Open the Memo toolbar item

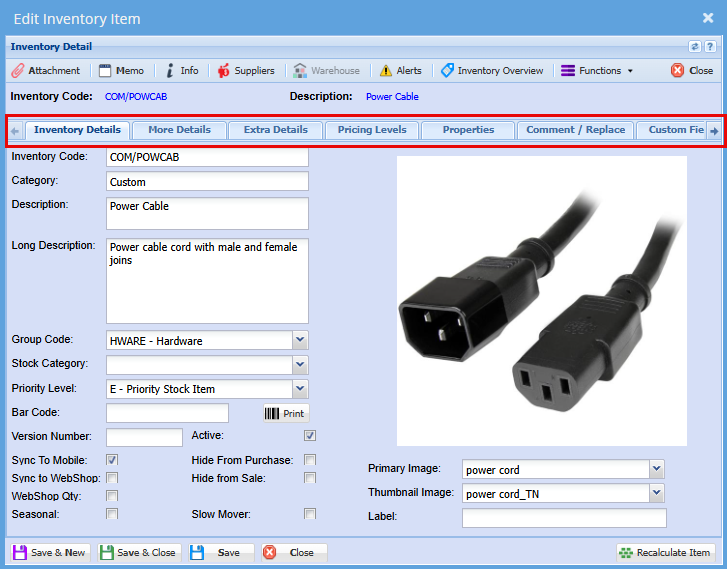click(121, 71)
